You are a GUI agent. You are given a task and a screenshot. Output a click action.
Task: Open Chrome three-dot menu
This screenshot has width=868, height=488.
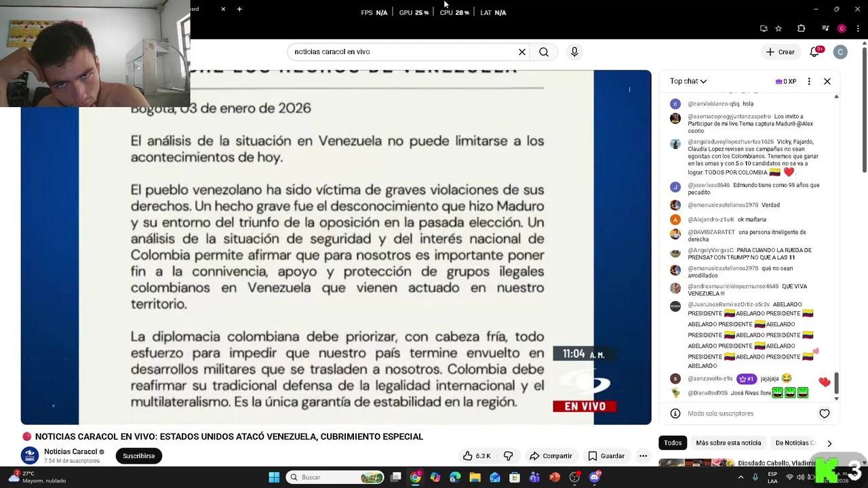pos(859,28)
